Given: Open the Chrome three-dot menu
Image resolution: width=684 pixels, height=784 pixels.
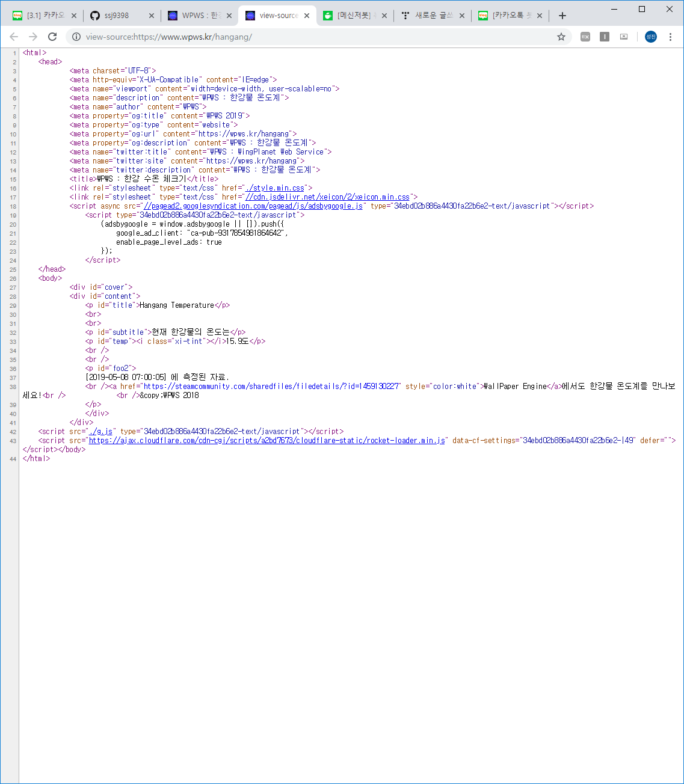Looking at the screenshot, I should [x=670, y=37].
